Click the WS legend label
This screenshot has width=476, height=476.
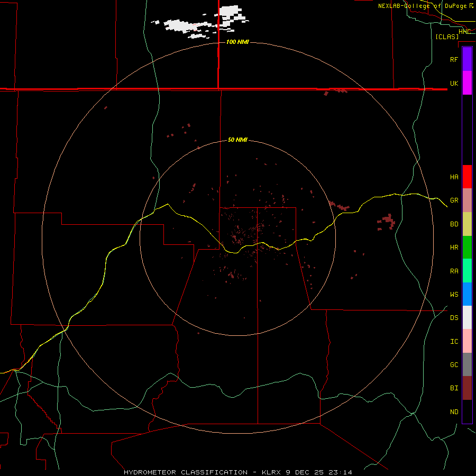pos(454,294)
